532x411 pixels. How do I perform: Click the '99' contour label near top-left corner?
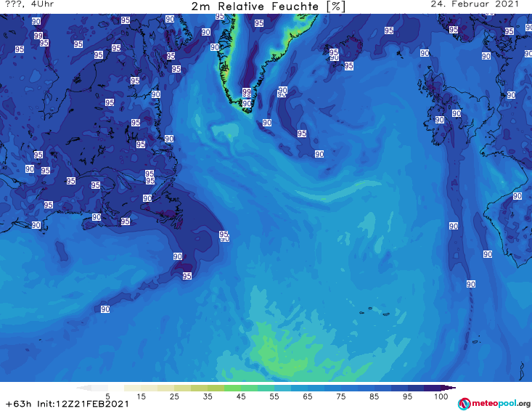38,36
